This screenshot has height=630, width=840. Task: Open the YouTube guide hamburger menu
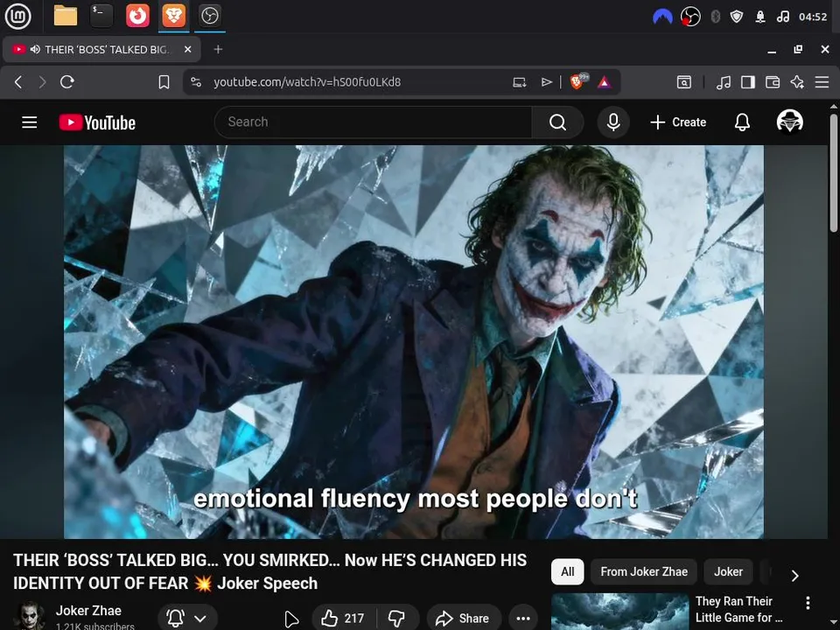[x=30, y=122]
